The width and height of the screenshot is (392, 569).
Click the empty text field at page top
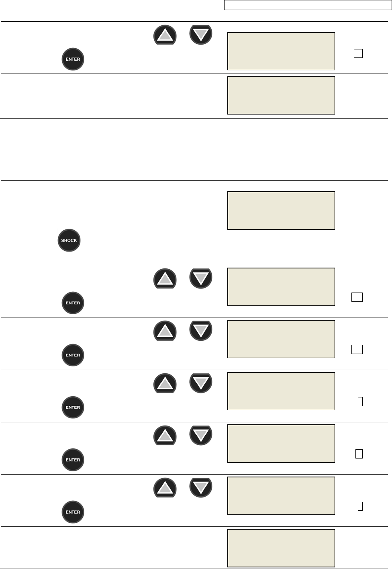[307, 5]
